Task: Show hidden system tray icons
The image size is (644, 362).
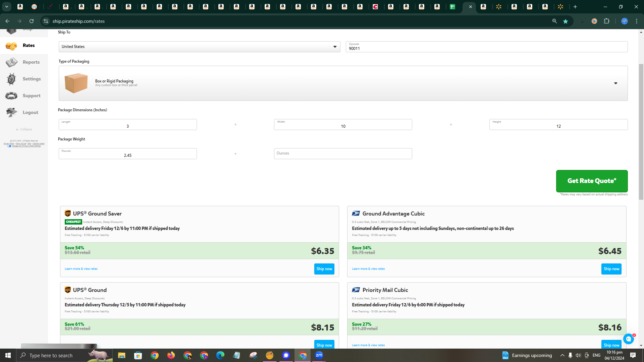Action: 562,355
